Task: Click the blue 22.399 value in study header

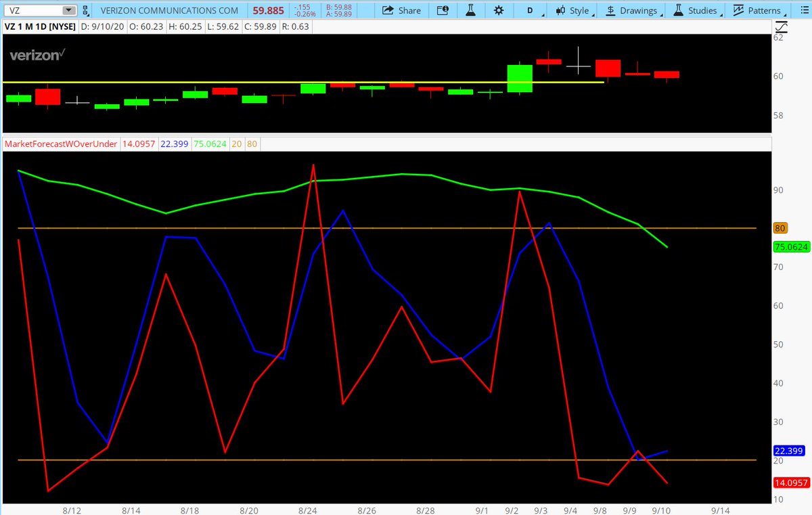Action: 173,143
